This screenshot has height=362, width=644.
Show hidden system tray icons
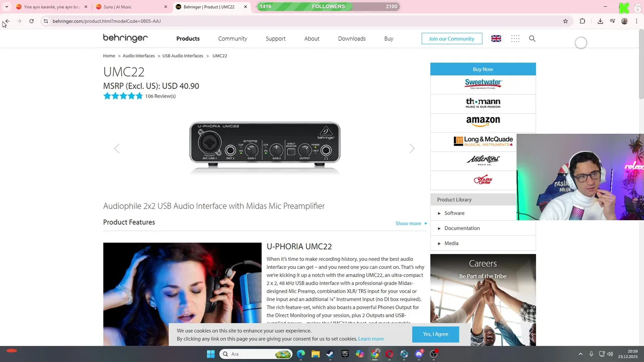click(x=580, y=354)
